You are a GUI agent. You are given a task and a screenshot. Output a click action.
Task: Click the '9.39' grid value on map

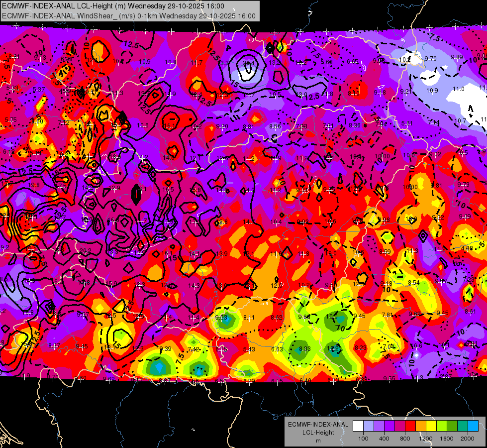point(165,349)
